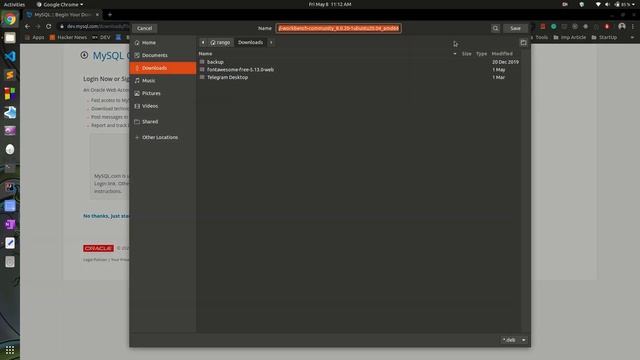640x360 pixels.
Task: Click the No thanks, just start link
Action: 107,216
